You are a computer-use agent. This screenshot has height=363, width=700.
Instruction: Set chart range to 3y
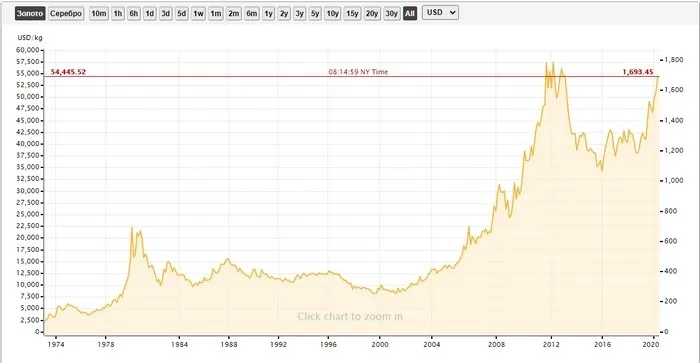300,13
